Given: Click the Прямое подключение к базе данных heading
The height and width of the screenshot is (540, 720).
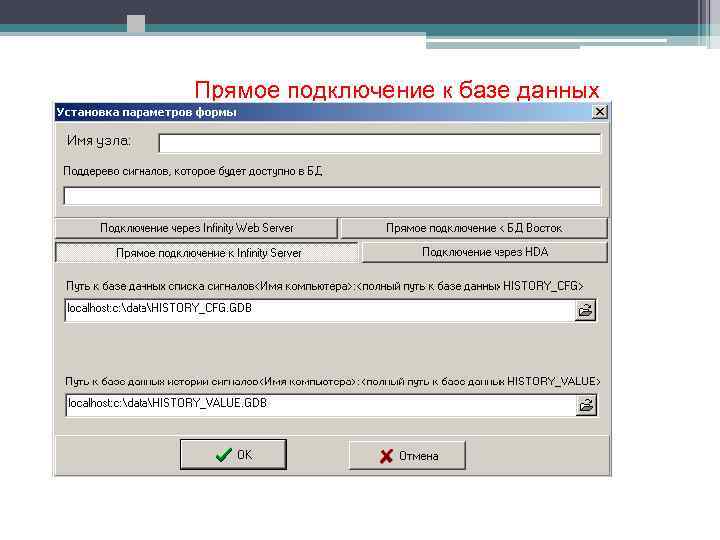Looking at the screenshot, I should (397, 90).
